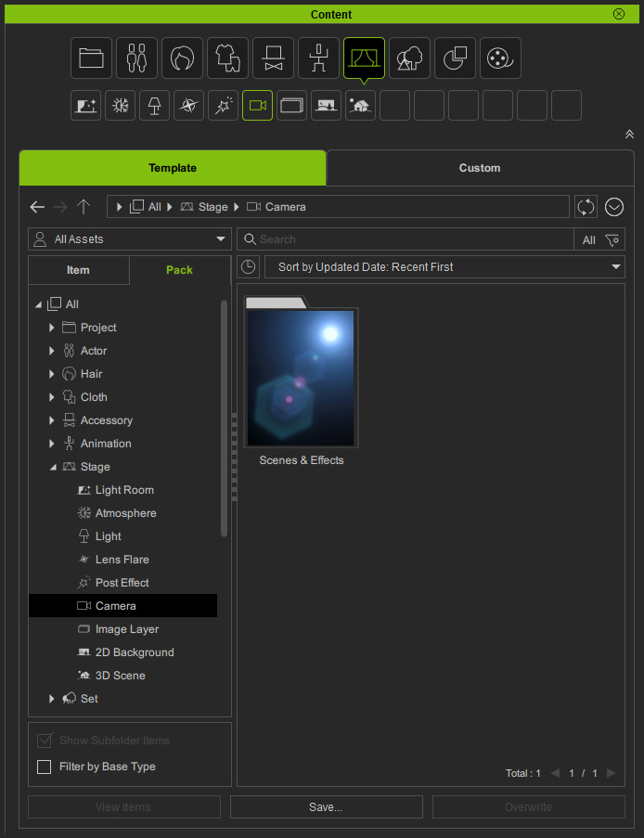Choose the Camera subcategory toolbar icon
The width and height of the screenshot is (644, 838).
point(258,105)
